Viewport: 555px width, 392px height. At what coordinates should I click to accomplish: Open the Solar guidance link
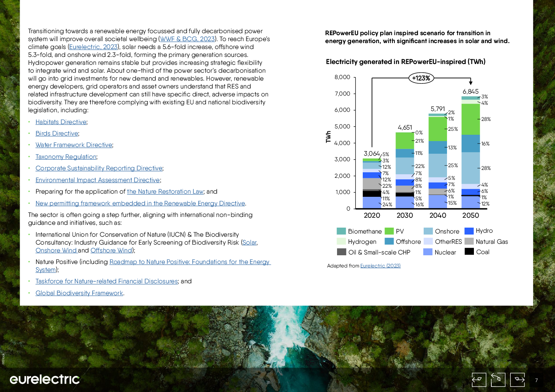click(x=250, y=243)
